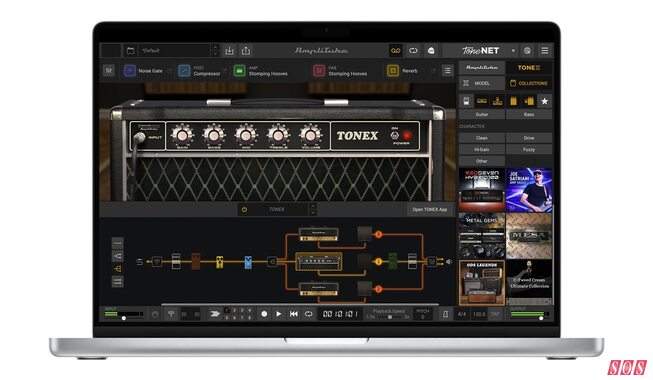Viewport: 653px width, 380px height.
Task: Select the blue pedal in signal chain
Action: click(x=248, y=262)
